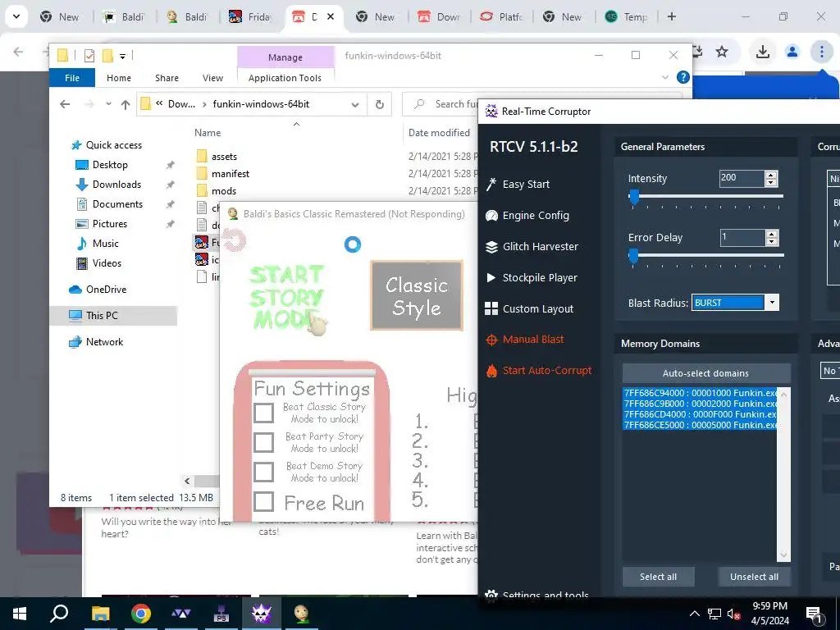The height and width of the screenshot is (630, 840).
Task: Expand File Explorer address bar dropdown
Action: coord(354,104)
